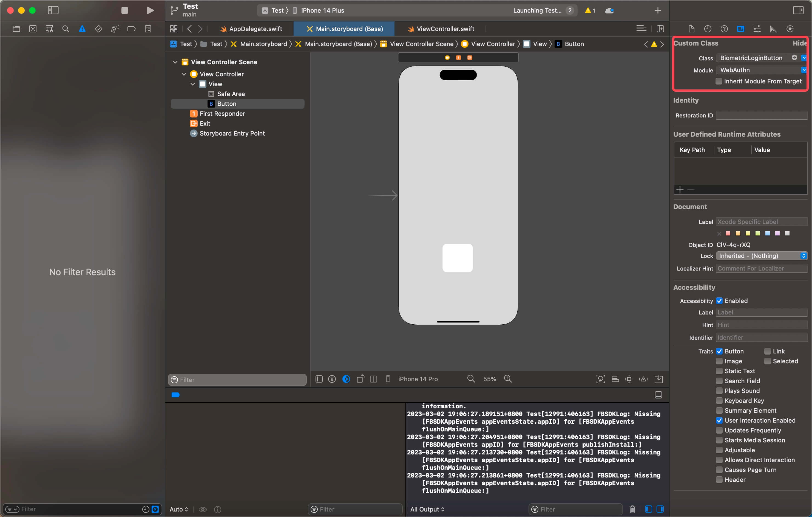Click the Add Editor on Right icon
Screen dimensions: 812x517
pos(660,29)
